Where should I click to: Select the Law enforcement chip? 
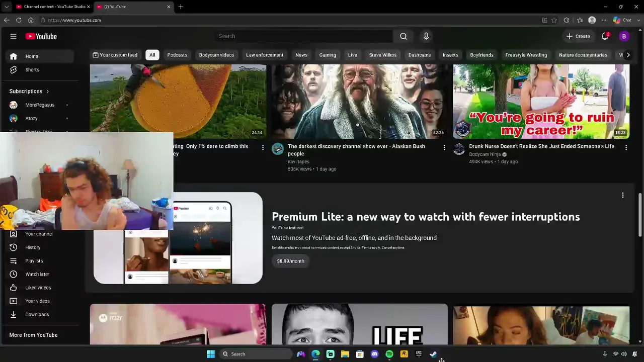pyautogui.click(x=265, y=55)
